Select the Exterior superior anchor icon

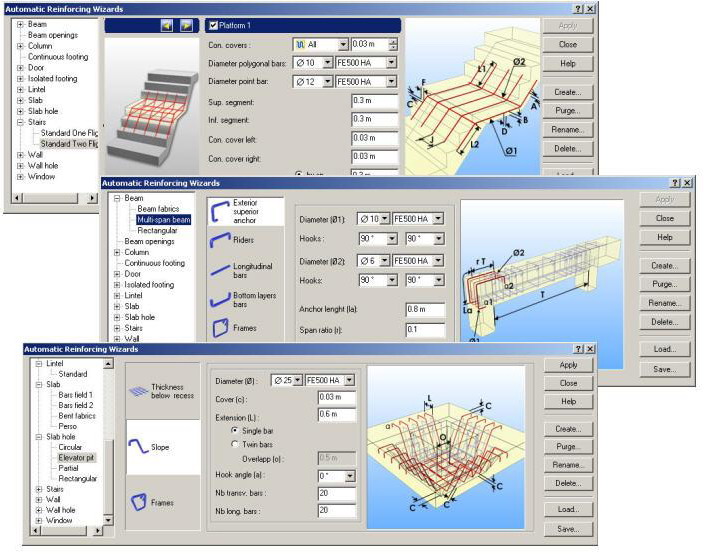[220, 212]
